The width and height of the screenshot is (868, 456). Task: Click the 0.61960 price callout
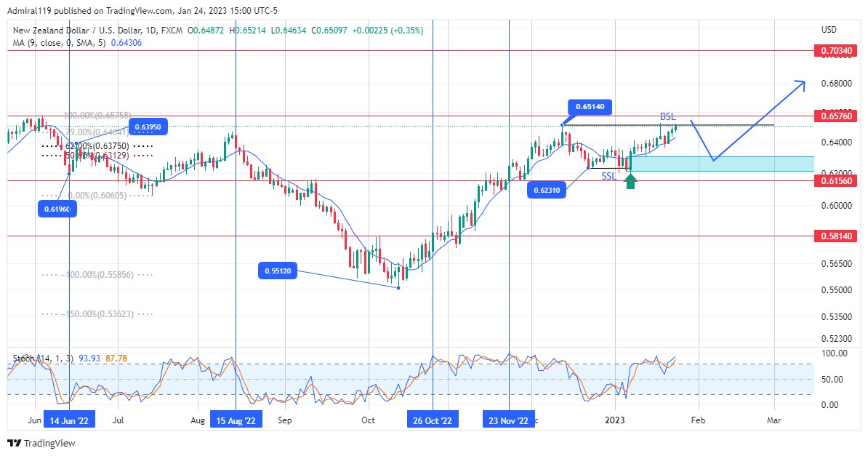(57, 209)
